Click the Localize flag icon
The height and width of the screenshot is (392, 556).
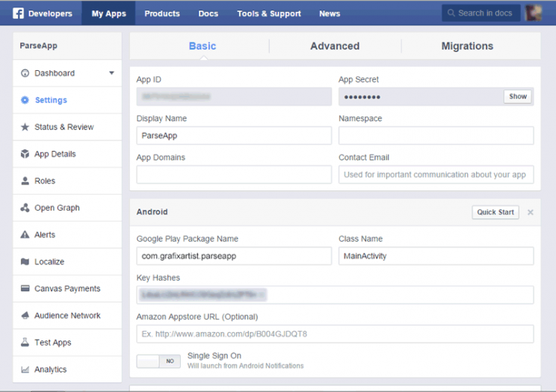(x=25, y=261)
